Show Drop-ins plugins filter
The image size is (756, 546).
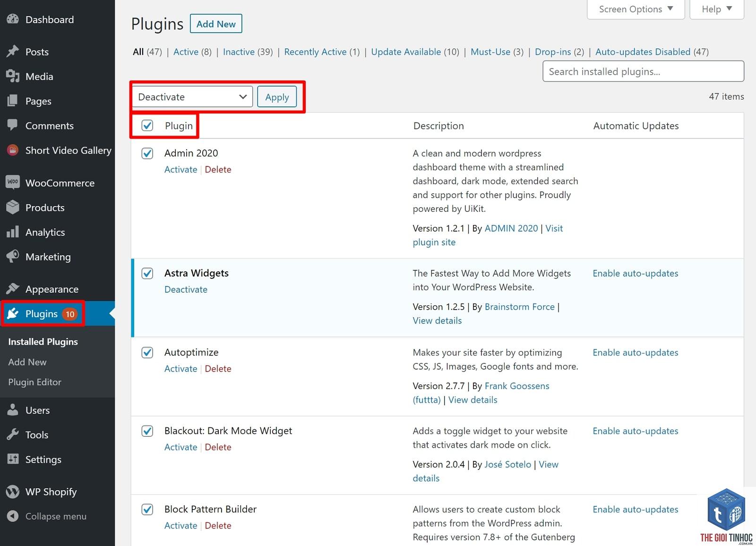point(559,52)
